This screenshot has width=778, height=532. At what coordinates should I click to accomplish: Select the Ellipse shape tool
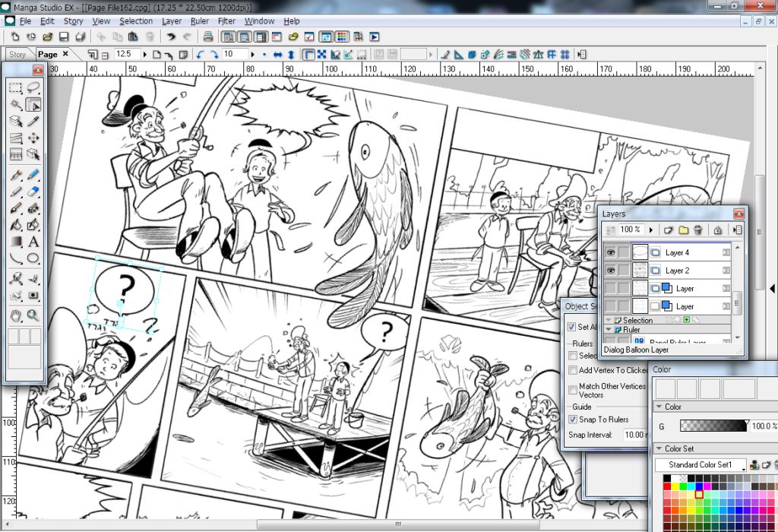pos(33,258)
